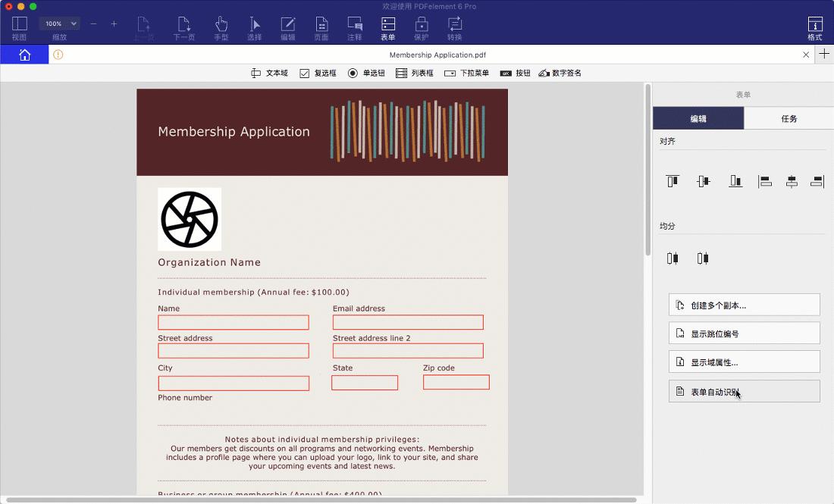Click align left icon
The width and height of the screenshot is (834, 504).
[765, 181]
